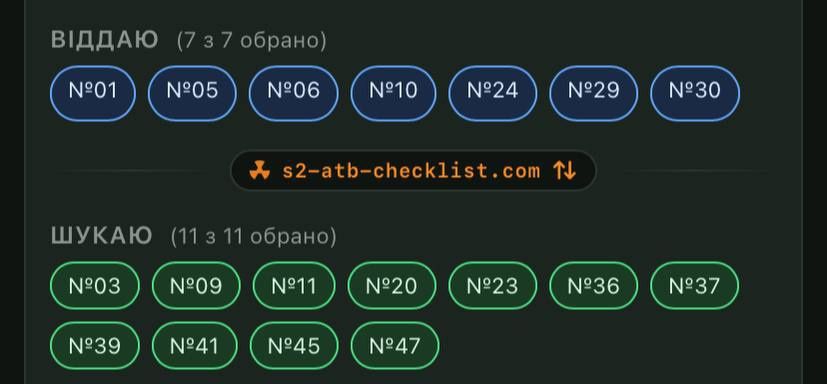
Task: Click green chip №11
Action: (x=294, y=286)
